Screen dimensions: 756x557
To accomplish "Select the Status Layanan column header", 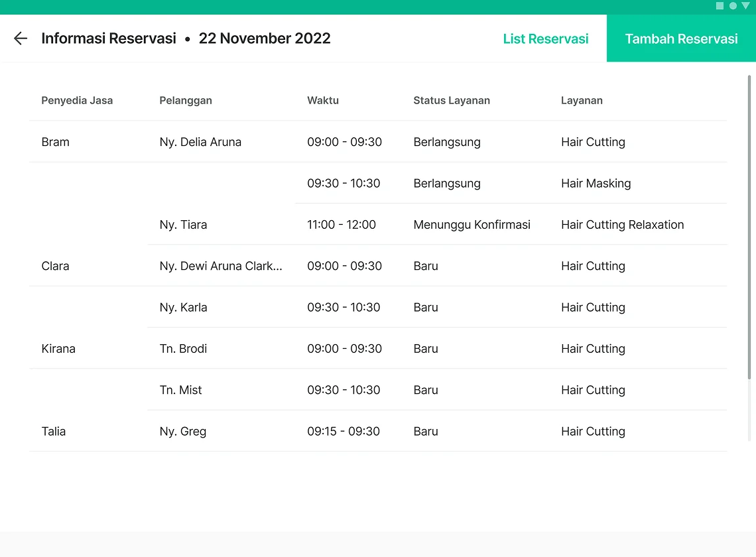I will pyautogui.click(x=452, y=100).
